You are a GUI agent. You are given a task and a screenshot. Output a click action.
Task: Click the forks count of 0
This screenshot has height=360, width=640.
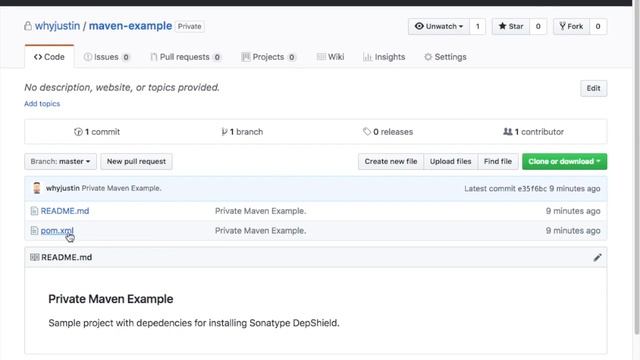(598, 27)
